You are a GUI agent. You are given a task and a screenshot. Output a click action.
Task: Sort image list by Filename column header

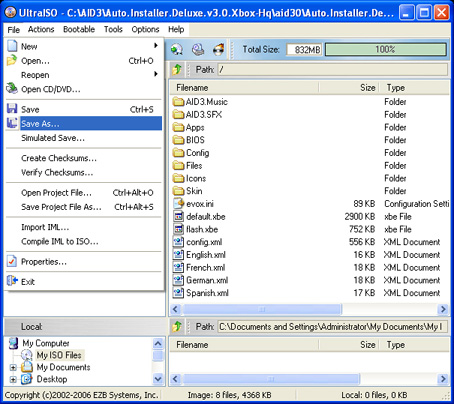tap(244, 88)
